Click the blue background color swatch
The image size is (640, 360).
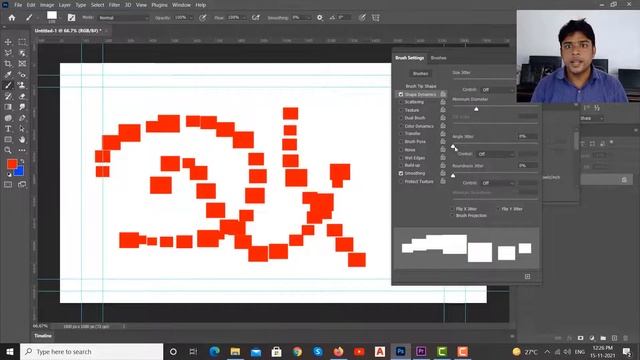pos(20,171)
